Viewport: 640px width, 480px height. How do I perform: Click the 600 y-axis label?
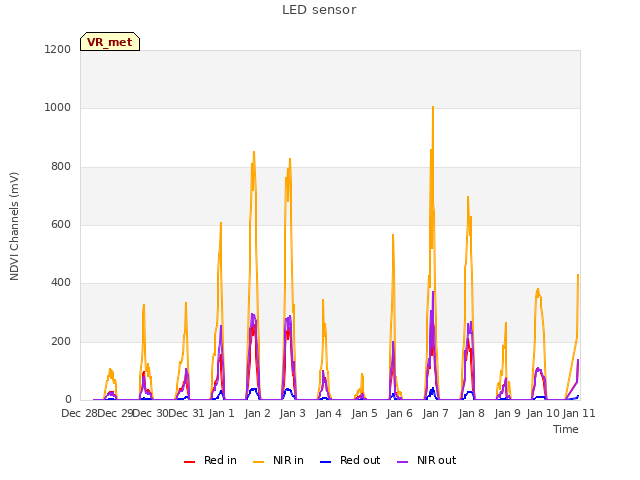point(61,224)
